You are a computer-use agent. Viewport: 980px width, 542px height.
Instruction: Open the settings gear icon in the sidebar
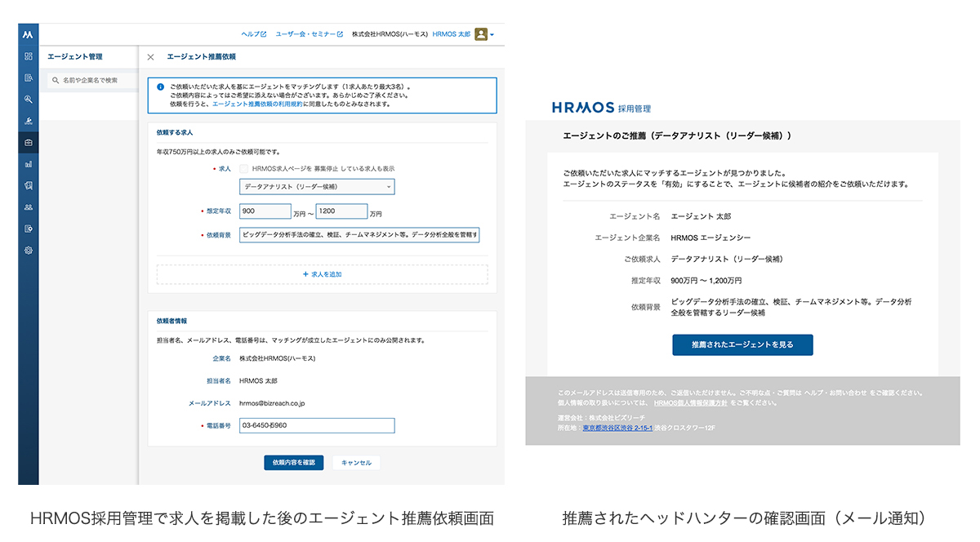click(29, 251)
